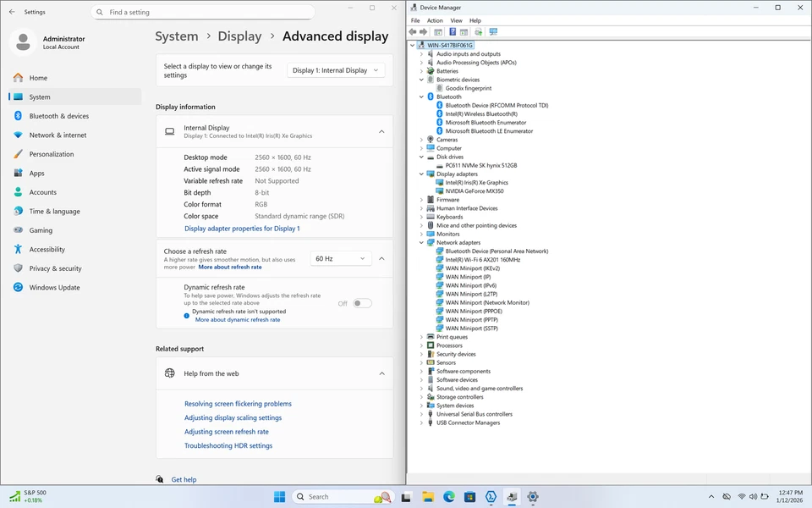Open the refresh rate 60 Hz dropdown
812x508 pixels.
340,259
